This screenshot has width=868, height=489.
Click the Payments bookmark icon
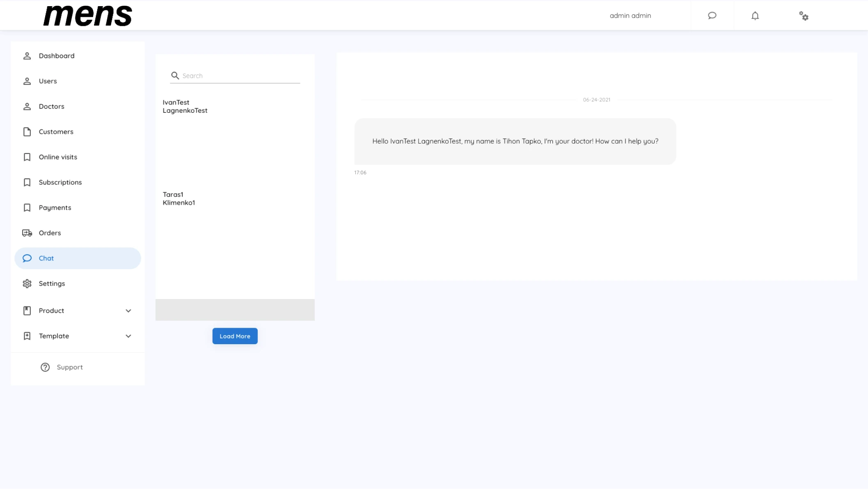pos(27,208)
